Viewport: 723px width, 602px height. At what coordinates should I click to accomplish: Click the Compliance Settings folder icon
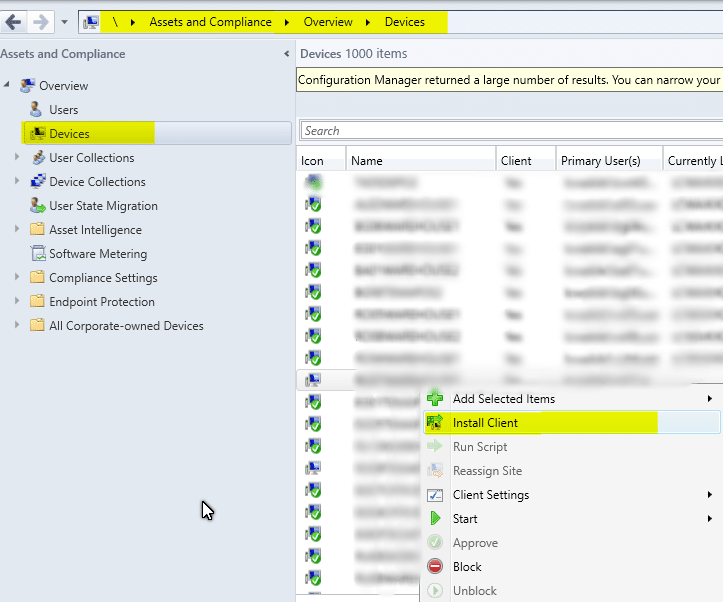click(x=37, y=277)
